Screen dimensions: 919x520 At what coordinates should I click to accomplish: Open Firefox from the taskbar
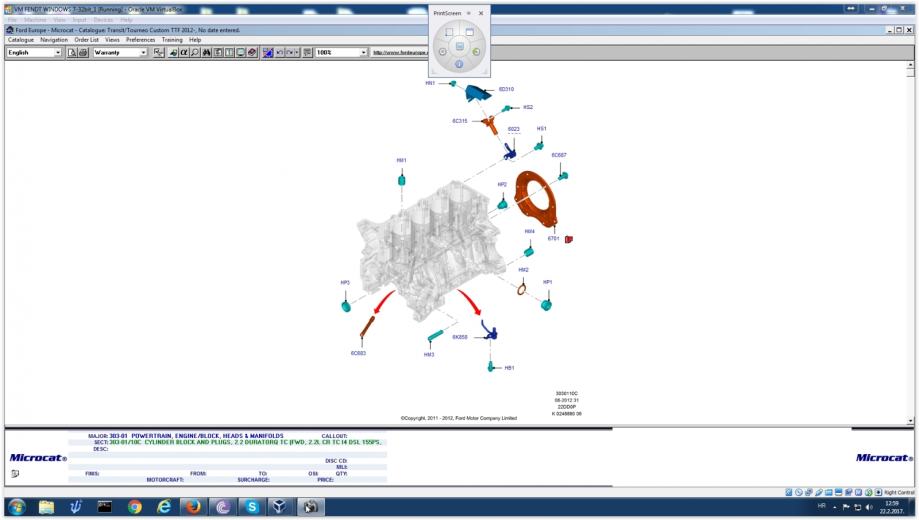[193, 507]
